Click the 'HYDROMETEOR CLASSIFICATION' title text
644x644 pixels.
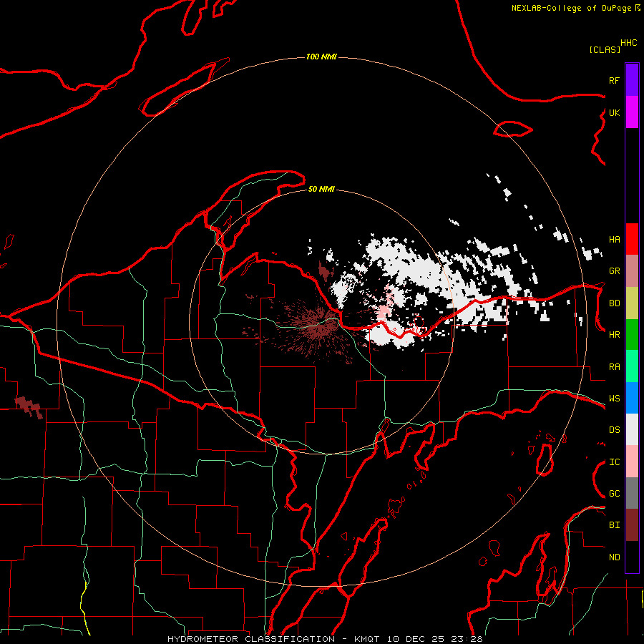point(251,639)
